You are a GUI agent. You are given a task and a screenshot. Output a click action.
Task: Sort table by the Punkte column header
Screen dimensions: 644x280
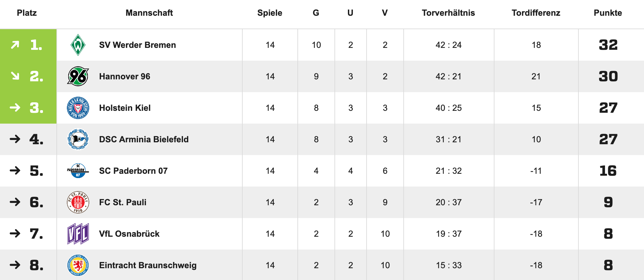[608, 13]
